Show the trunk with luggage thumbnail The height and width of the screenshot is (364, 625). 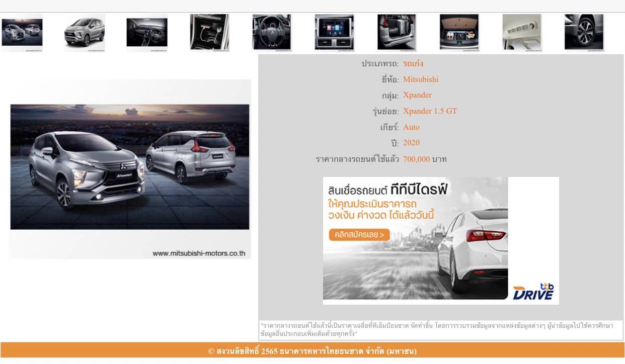click(397, 33)
